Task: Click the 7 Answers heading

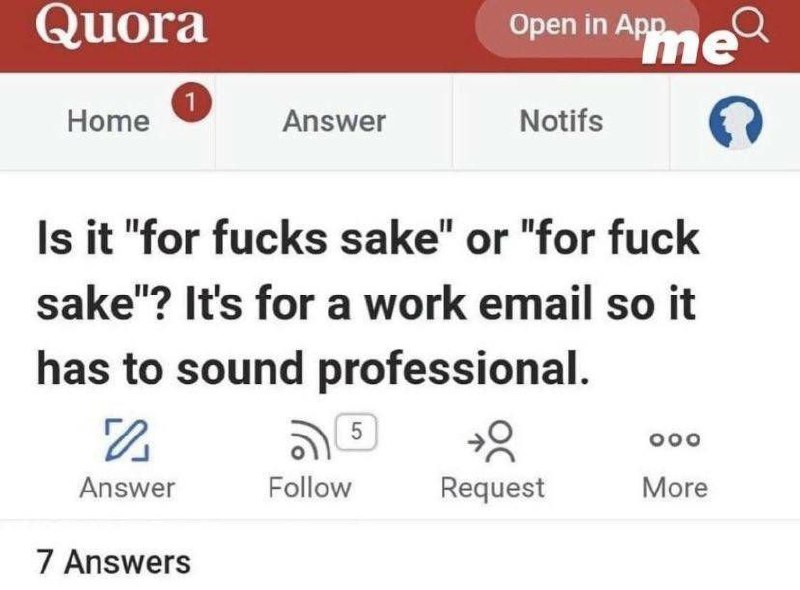Action: (114, 561)
